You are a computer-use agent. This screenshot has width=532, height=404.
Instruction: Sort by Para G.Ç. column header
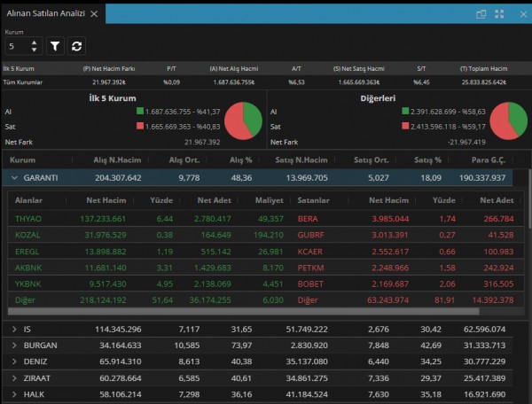click(x=489, y=160)
